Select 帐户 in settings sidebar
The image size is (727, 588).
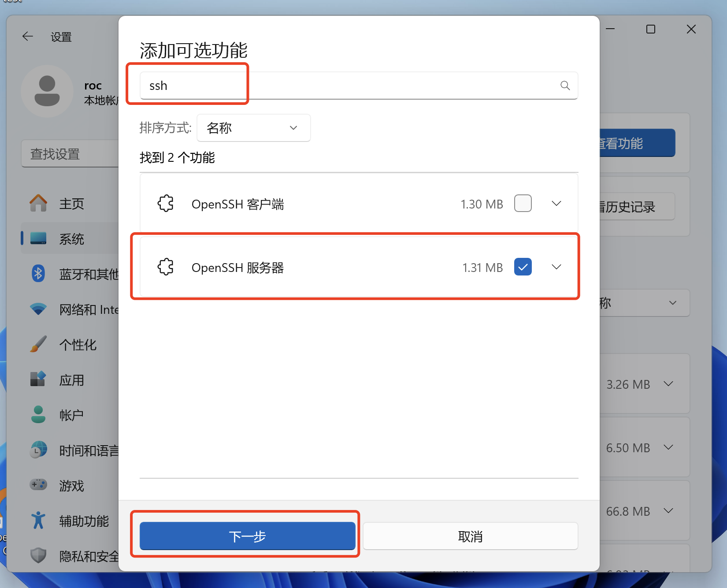click(x=71, y=415)
